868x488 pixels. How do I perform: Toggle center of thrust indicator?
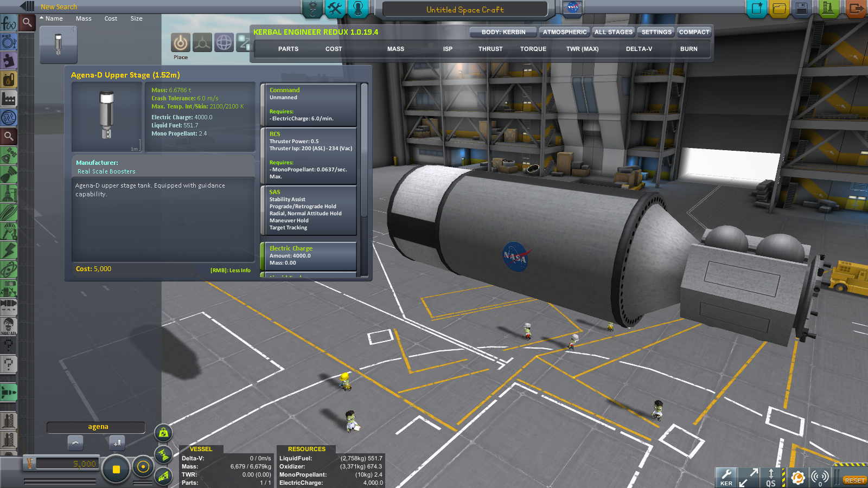(163, 455)
